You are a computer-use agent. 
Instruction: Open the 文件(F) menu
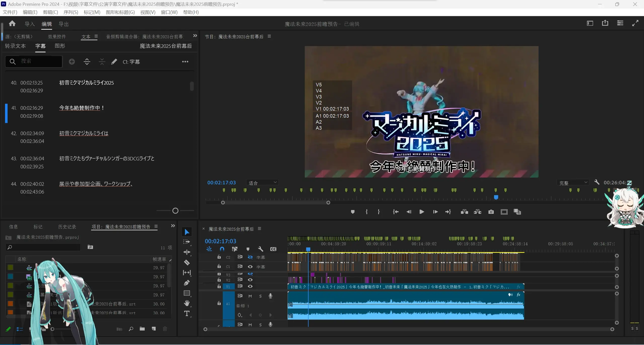(x=10, y=12)
